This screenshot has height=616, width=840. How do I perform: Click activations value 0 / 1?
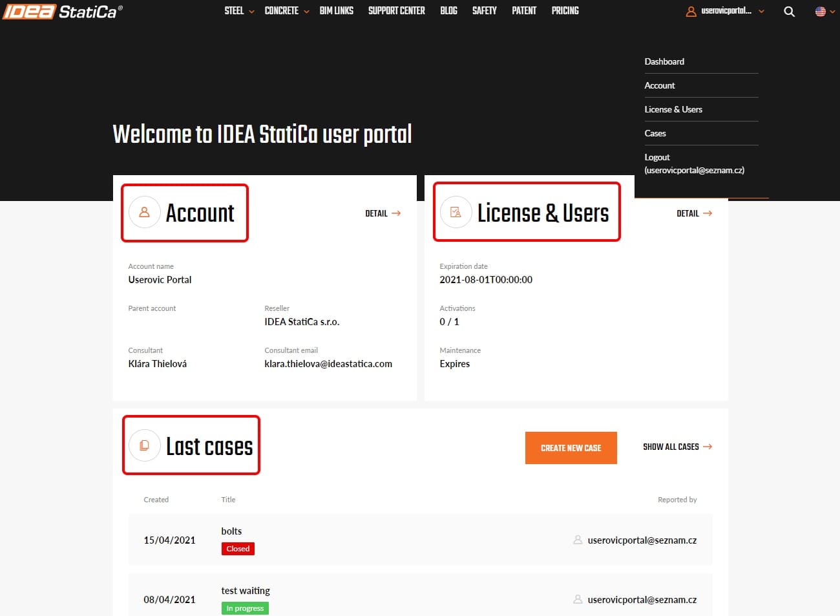pyautogui.click(x=449, y=322)
